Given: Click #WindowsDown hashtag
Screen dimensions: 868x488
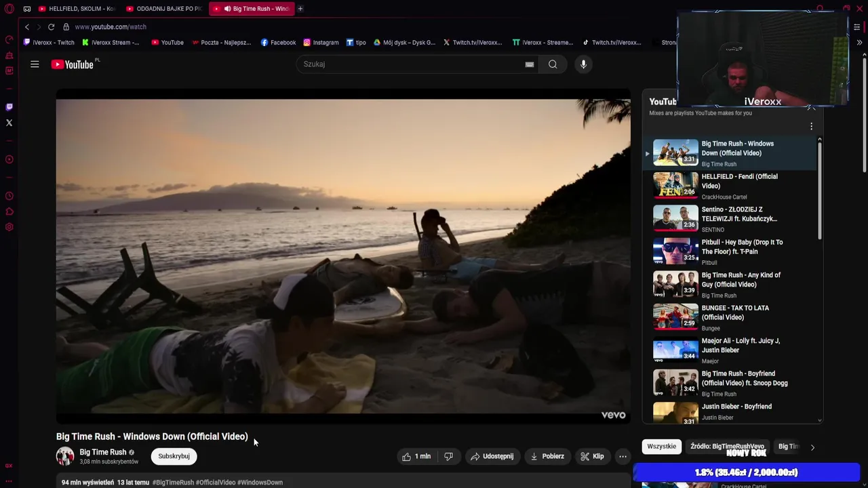Looking at the screenshot, I should pyautogui.click(x=260, y=483).
